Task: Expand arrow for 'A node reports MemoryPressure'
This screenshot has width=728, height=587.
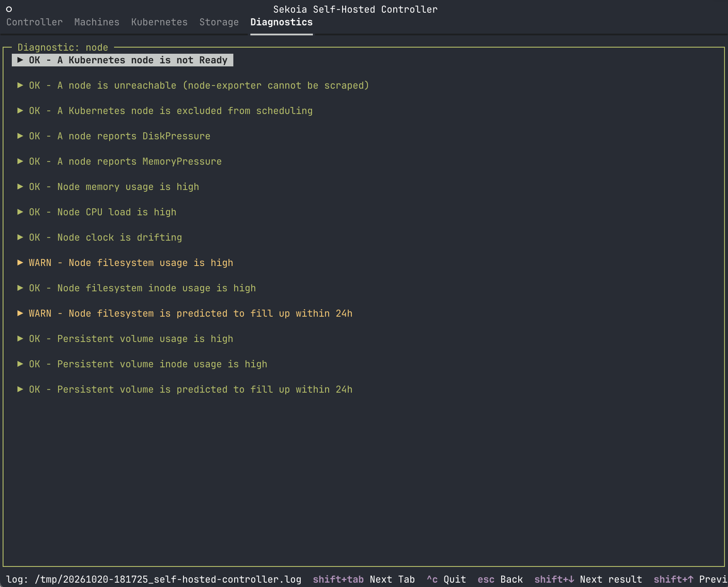Action: pyautogui.click(x=20, y=161)
